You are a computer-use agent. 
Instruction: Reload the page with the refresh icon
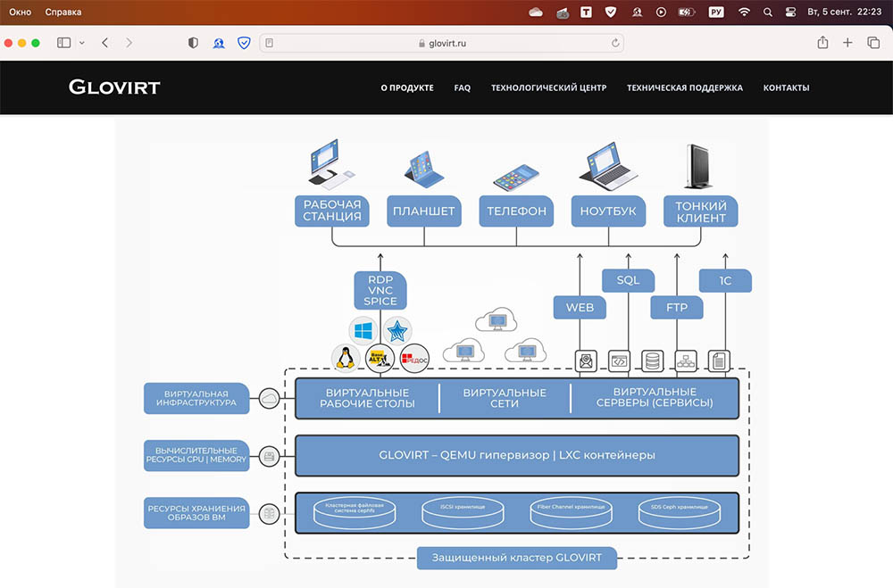click(x=615, y=43)
